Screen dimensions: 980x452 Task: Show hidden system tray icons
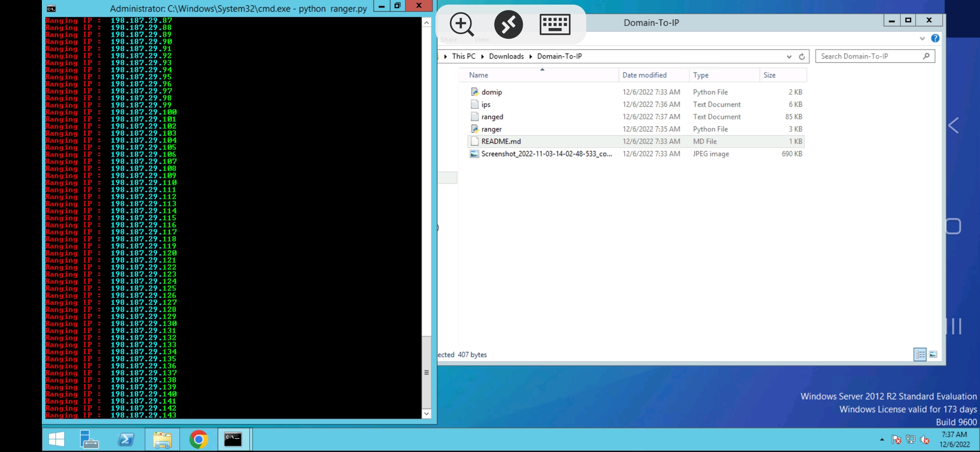pos(882,439)
